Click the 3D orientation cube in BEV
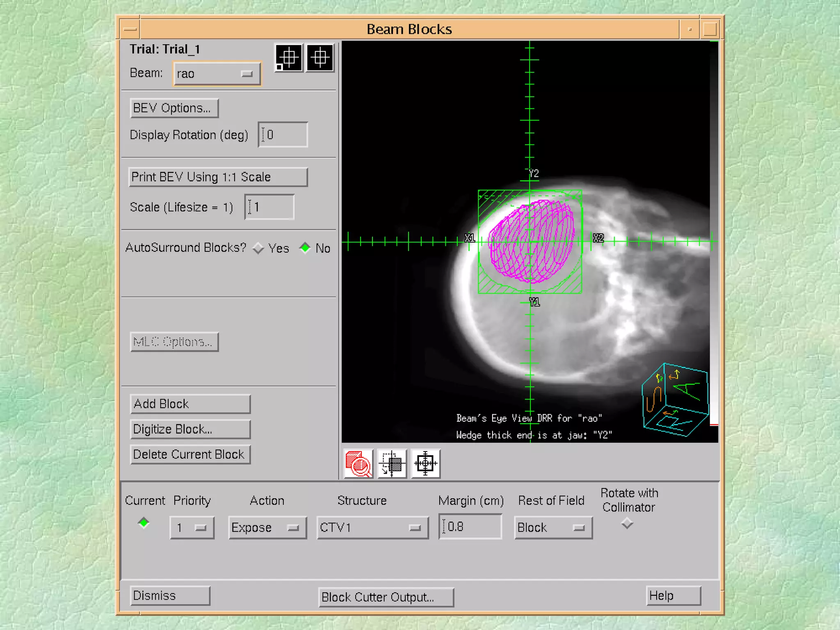Image resolution: width=840 pixels, height=630 pixels. tap(675, 400)
